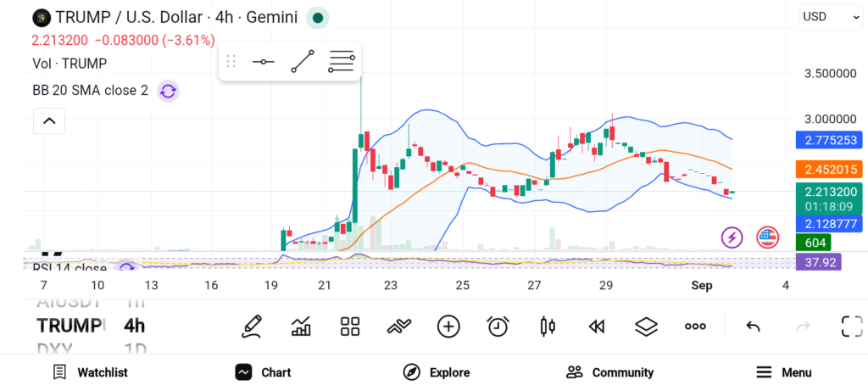868x391 pixels.
Task: Go to the Explore tab
Action: [437, 372]
